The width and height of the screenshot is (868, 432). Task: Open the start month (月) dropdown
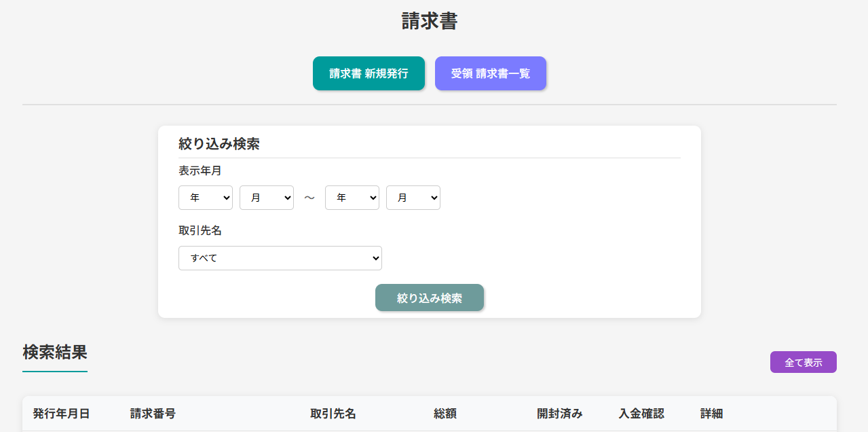click(267, 198)
